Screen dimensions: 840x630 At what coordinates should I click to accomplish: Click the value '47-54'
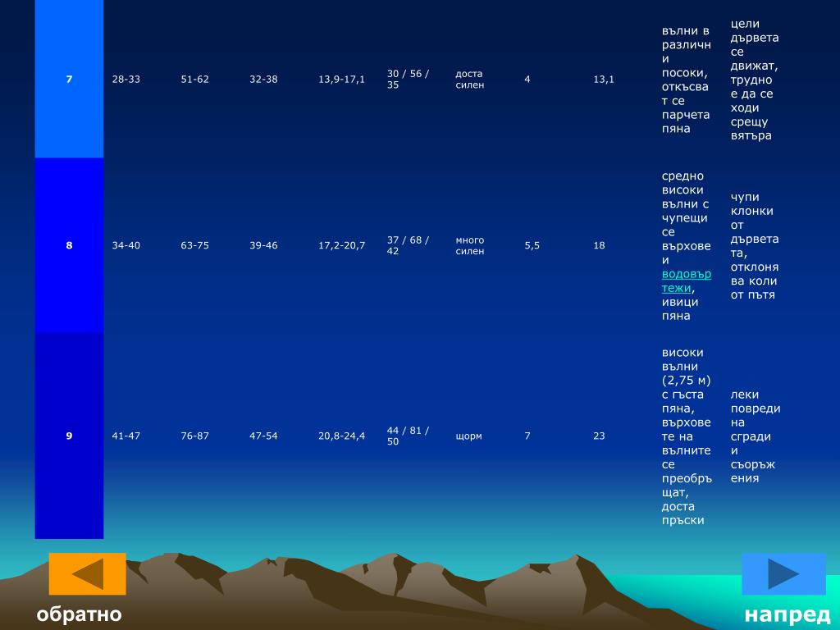pos(263,436)
